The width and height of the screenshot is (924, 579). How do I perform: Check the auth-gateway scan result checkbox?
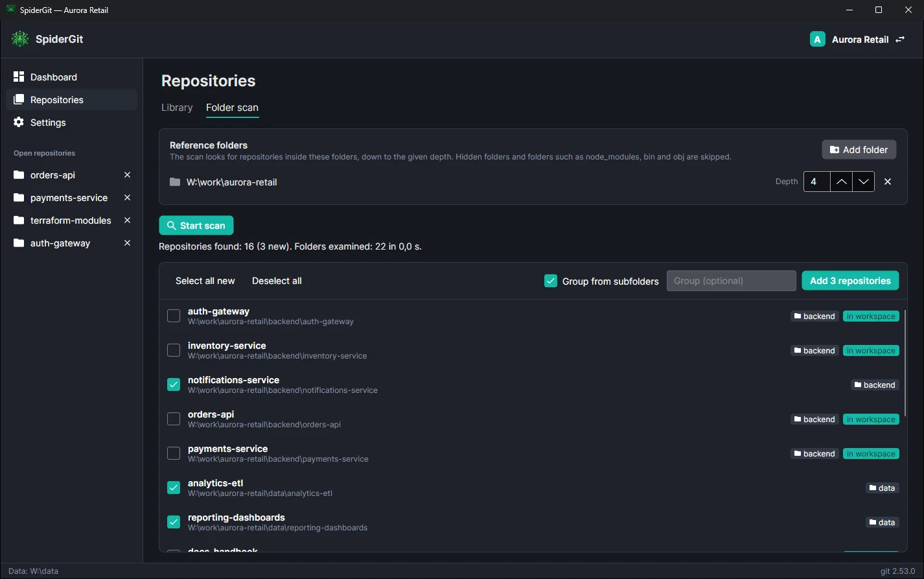coord(174,316)
